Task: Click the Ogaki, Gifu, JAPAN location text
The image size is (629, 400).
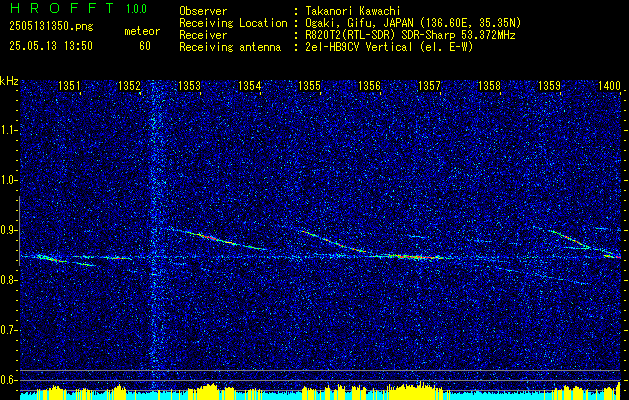Action: 413,23
